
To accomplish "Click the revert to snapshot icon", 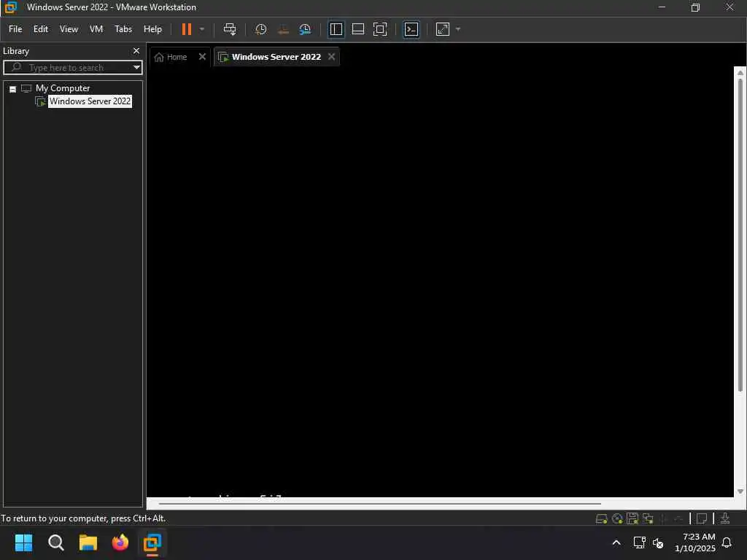I will pyautogui.click(x=283, y=29).
